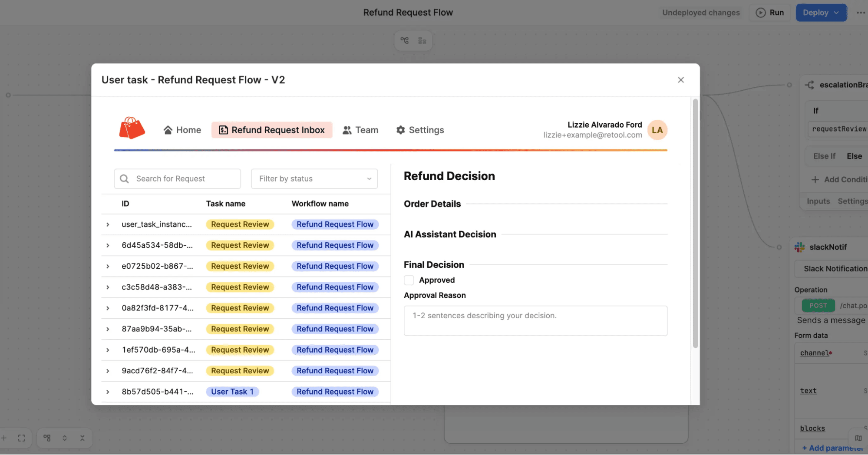The width and height of the screenshot is (868, 455).
Task: Click the Run play icon
Action: pos(761,13)
